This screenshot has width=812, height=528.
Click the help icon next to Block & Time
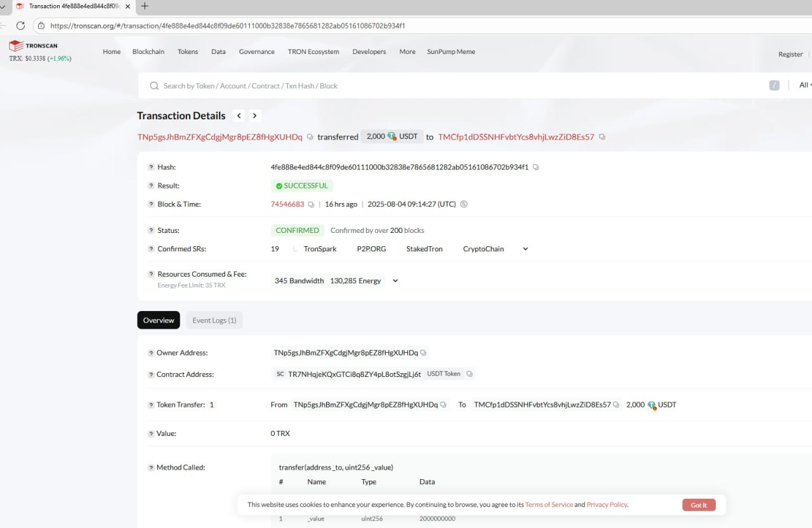coord(151,204)
